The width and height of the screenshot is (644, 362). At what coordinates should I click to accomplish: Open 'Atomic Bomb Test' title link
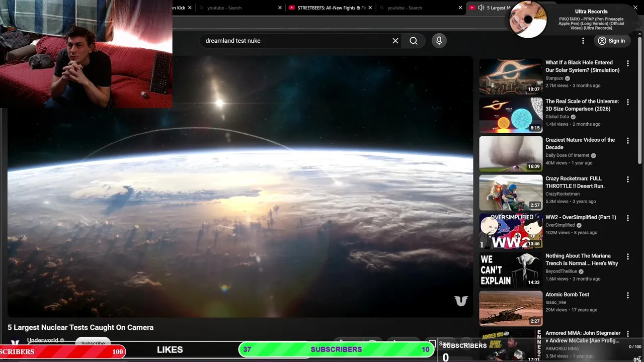tap(567, 295)
